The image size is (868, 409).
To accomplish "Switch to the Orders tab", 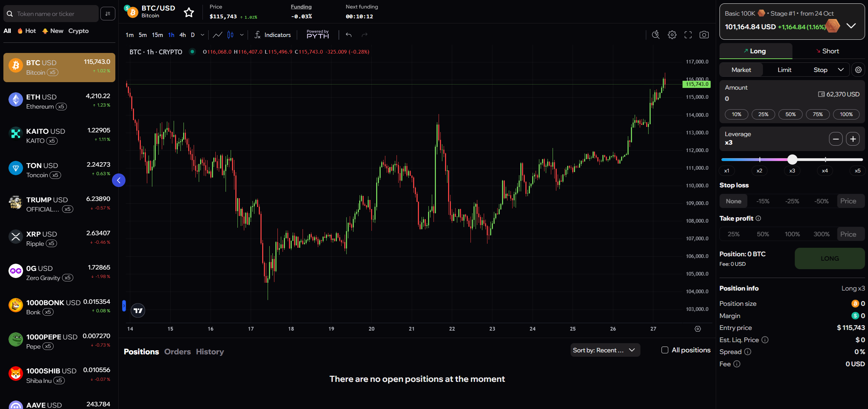I will (x=177, y=352).
